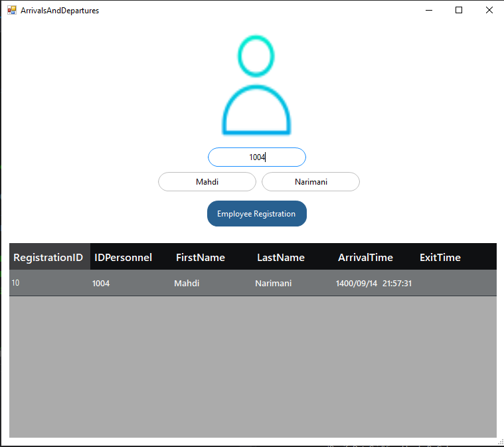Select the arrival time cell 1400/09/14 21:57:31

coord(375,283)
